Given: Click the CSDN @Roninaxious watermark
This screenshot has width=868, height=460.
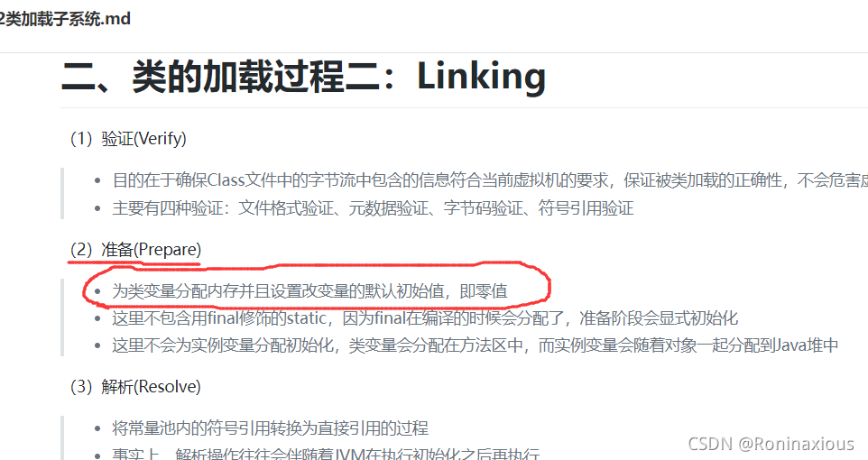Looking at the screenshot, I should coord(771,444).
